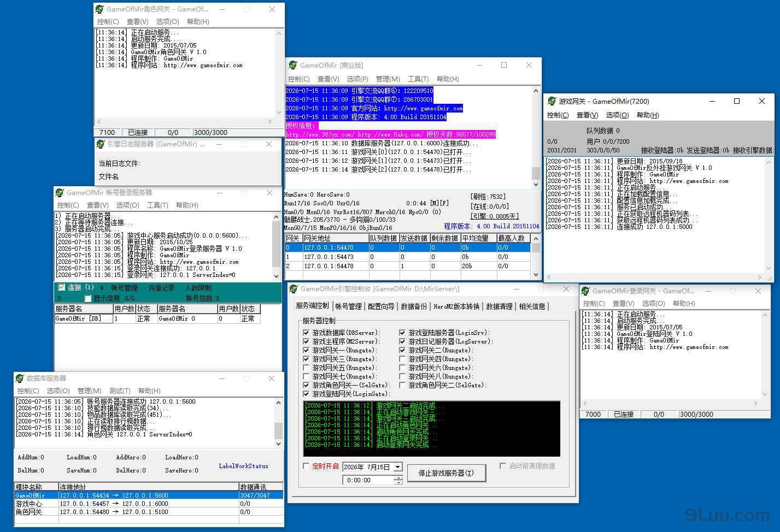This screenshot has height=532, width=780.
Task: Select the 游戏中心 row in 数据库服务器
Action: pos(149,504)
